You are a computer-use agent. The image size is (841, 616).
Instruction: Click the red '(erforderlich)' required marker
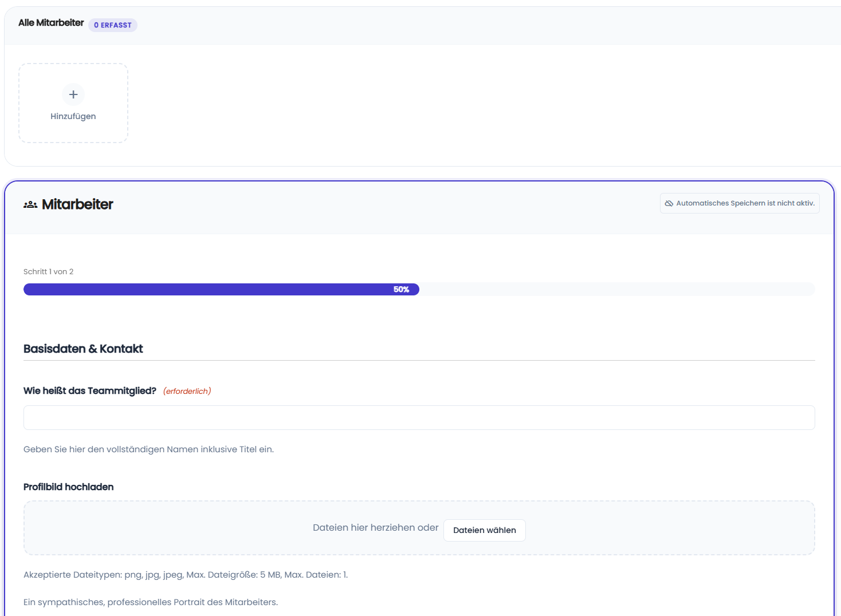click(187, 391)
